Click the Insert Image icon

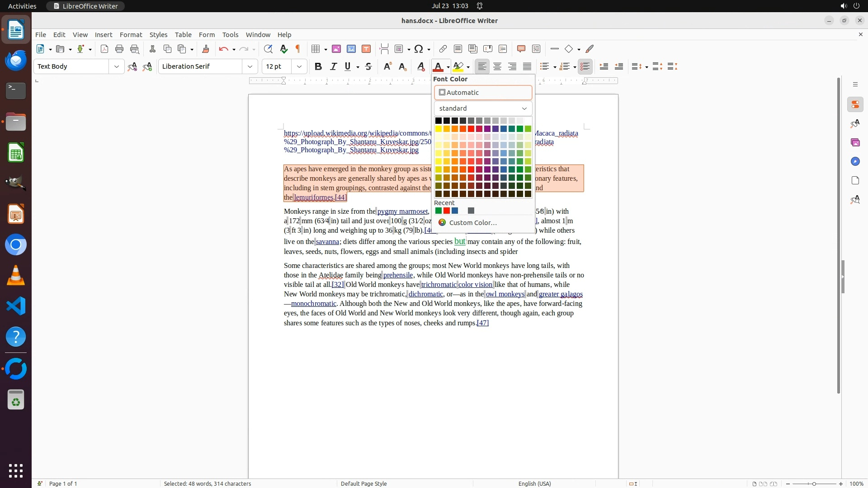click(336, 49)
